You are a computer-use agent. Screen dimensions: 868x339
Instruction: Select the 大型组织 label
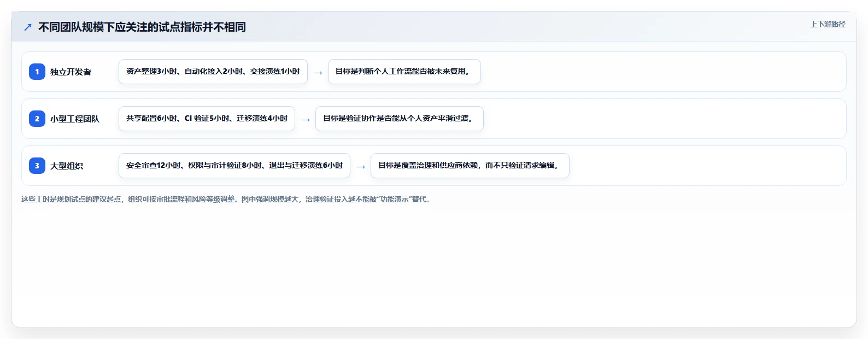tap(67, 166)
